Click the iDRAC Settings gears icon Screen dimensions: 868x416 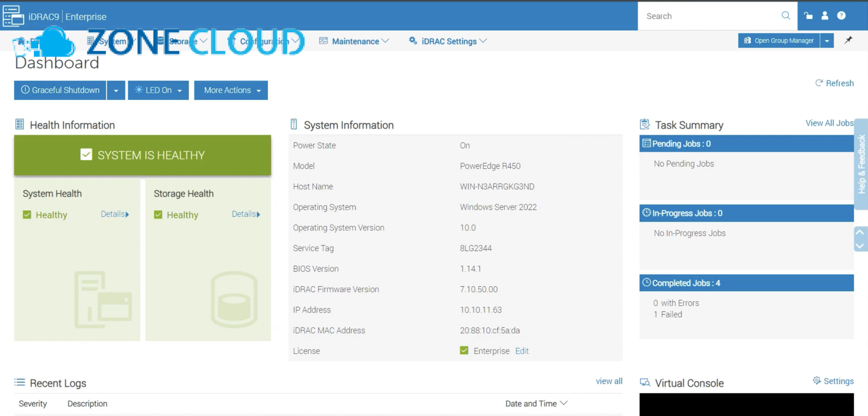click(x=413, y=41)
